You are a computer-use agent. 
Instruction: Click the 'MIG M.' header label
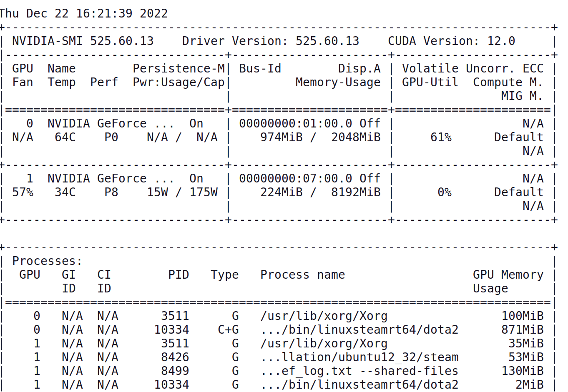522,96
